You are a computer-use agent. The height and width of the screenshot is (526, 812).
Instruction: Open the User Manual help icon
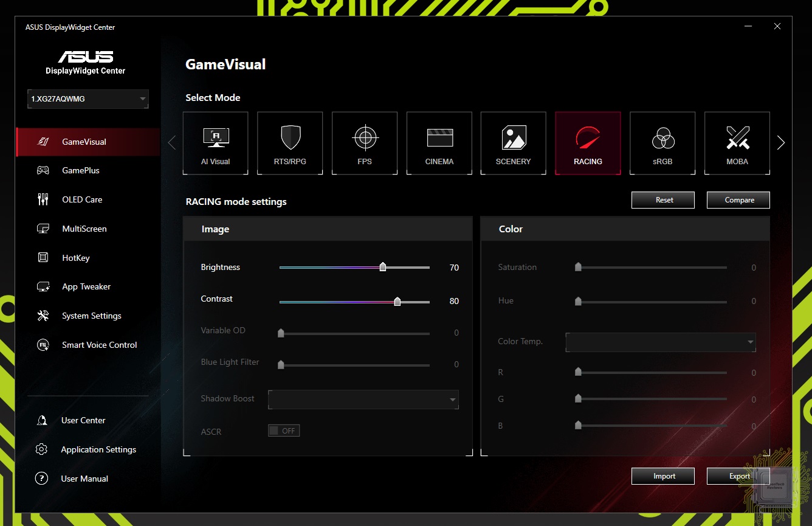tap(41, 479)
